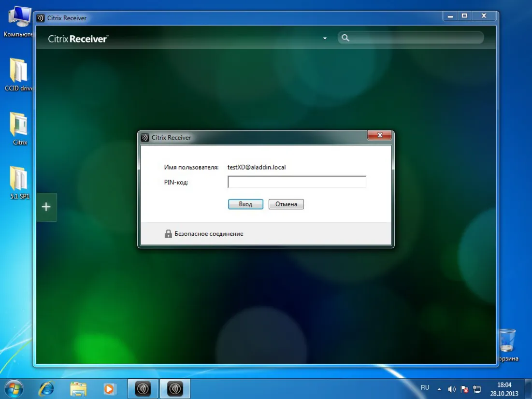Close the Citrix Receiver login dialog
This screenshot has width=532, height=399.
coord(379,135)
